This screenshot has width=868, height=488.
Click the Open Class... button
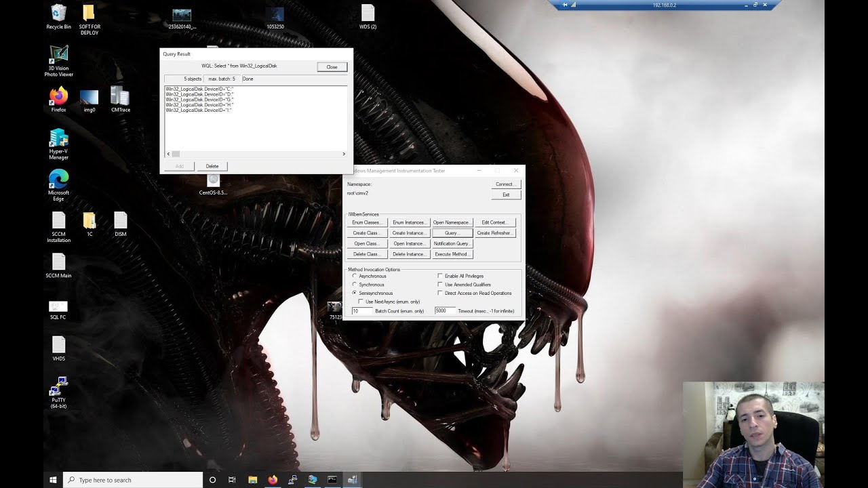[367, 243]
